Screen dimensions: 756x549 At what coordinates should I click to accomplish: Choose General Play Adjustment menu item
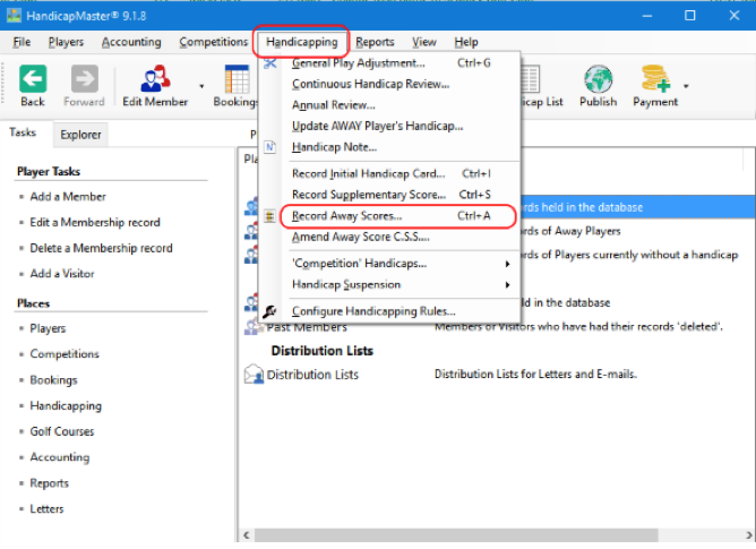click(389, 63)
